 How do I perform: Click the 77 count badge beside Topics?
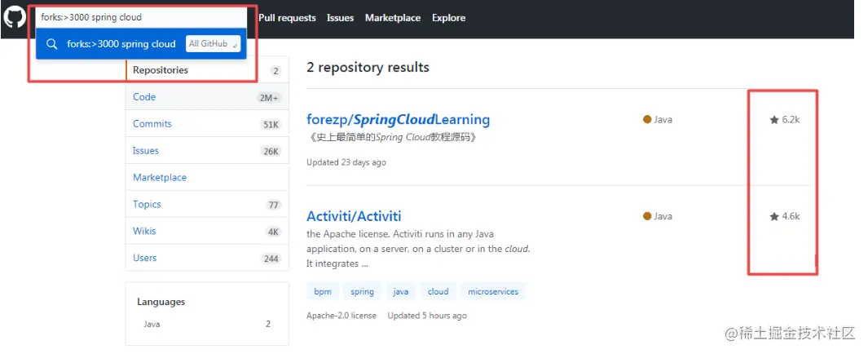(x=273, y=205)
